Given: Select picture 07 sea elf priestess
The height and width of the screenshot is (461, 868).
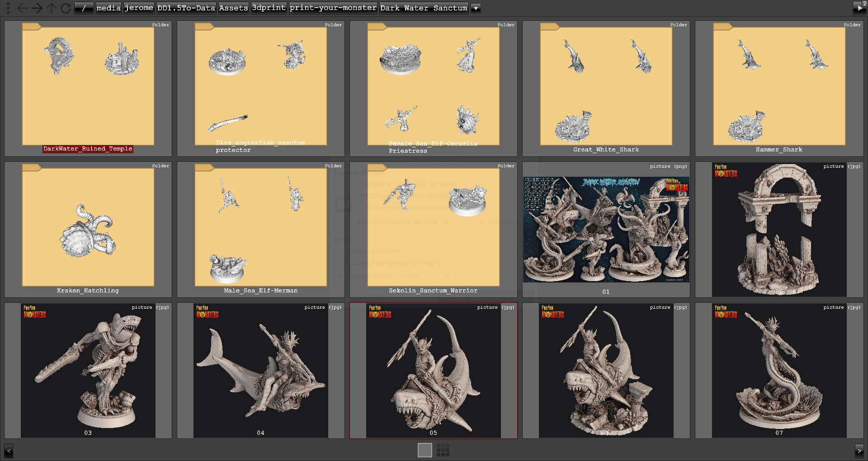Looking at the screenshot, I should pyautogui.click(x=779, y=371).
